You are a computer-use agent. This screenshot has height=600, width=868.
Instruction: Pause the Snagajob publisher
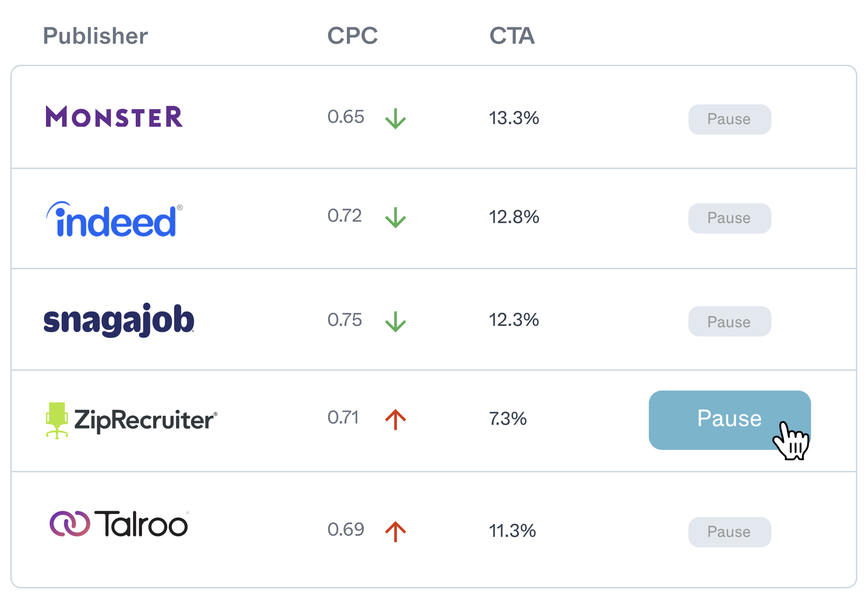coord(729,321)
